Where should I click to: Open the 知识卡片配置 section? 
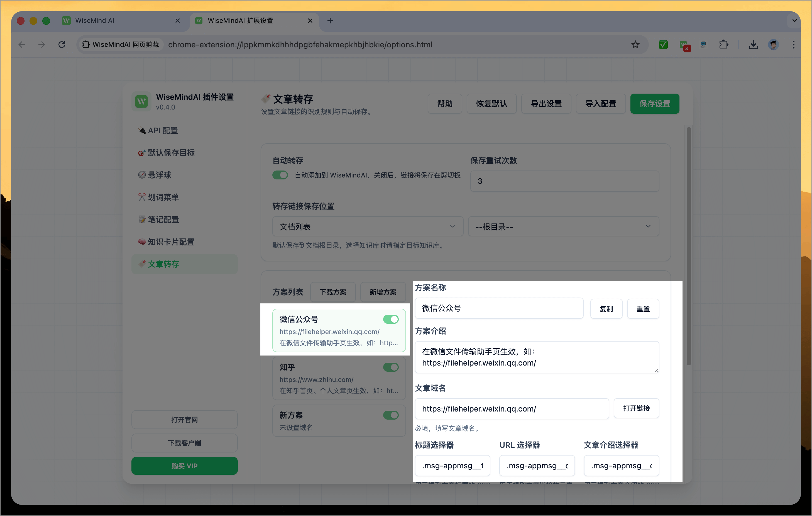[x=170, y=242]
